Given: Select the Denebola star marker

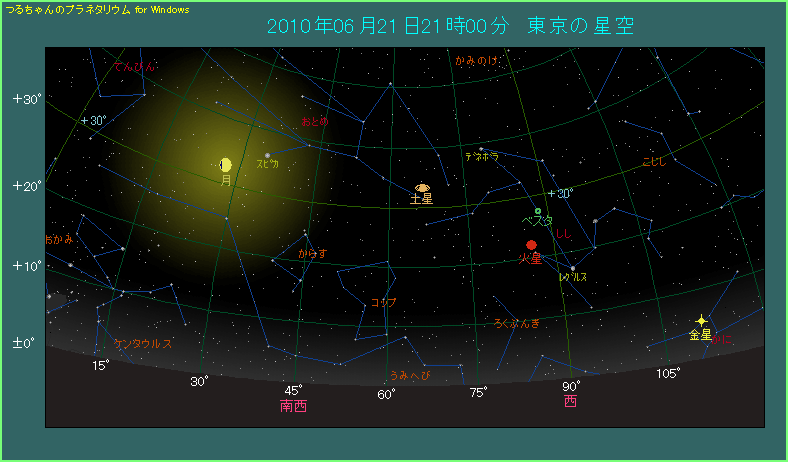Looking at the screenshot, I should (481, 149).
